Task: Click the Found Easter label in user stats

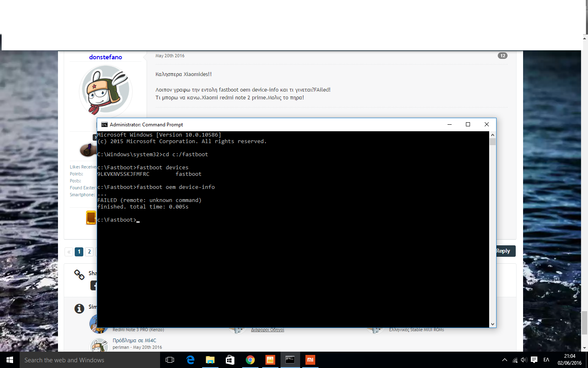Action: click(x=83, y=188)
